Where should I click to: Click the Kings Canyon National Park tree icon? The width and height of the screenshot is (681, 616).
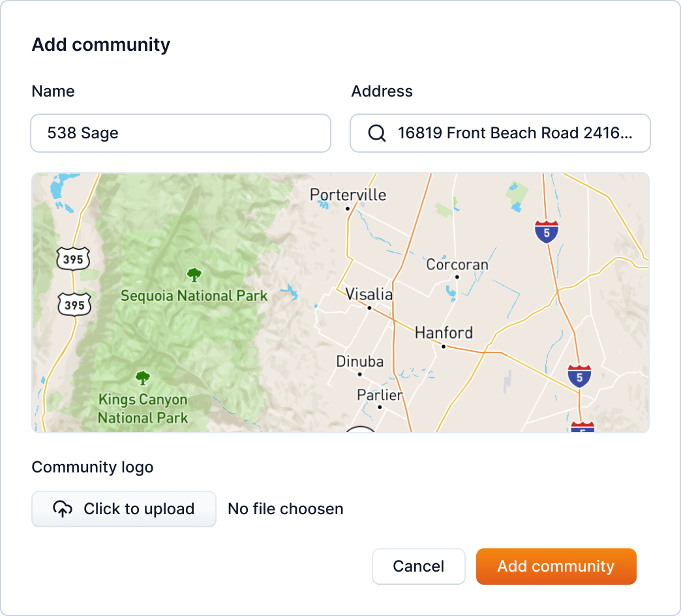(x=142, y=378)
